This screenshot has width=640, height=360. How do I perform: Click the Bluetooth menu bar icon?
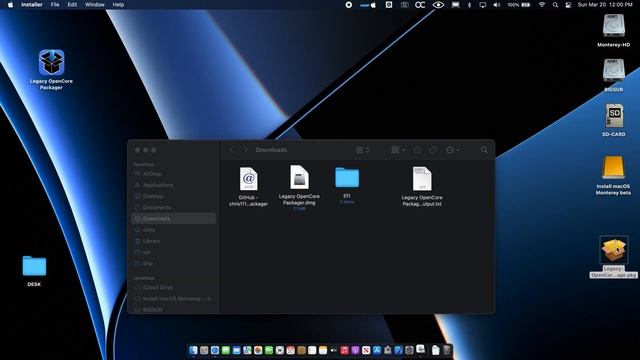(x=469, y=5)
